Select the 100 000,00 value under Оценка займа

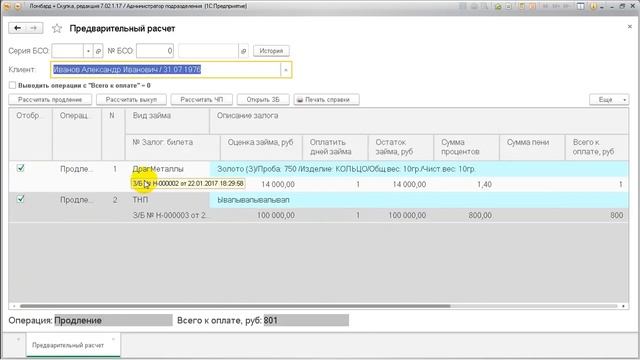[x=261, y=215]
